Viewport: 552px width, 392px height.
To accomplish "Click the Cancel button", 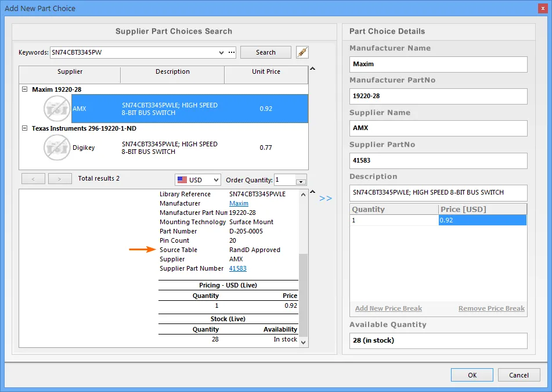I will [x=519, y=375].
